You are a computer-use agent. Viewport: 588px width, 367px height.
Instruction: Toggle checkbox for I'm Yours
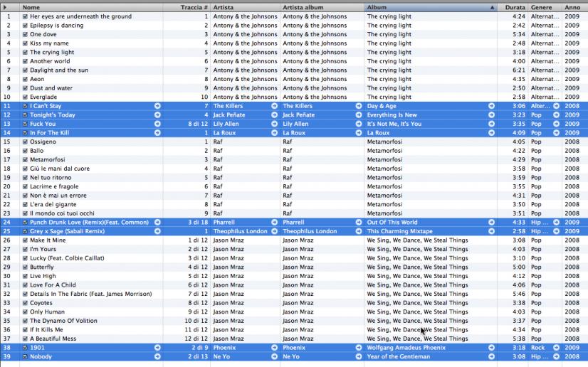point(25,250)
